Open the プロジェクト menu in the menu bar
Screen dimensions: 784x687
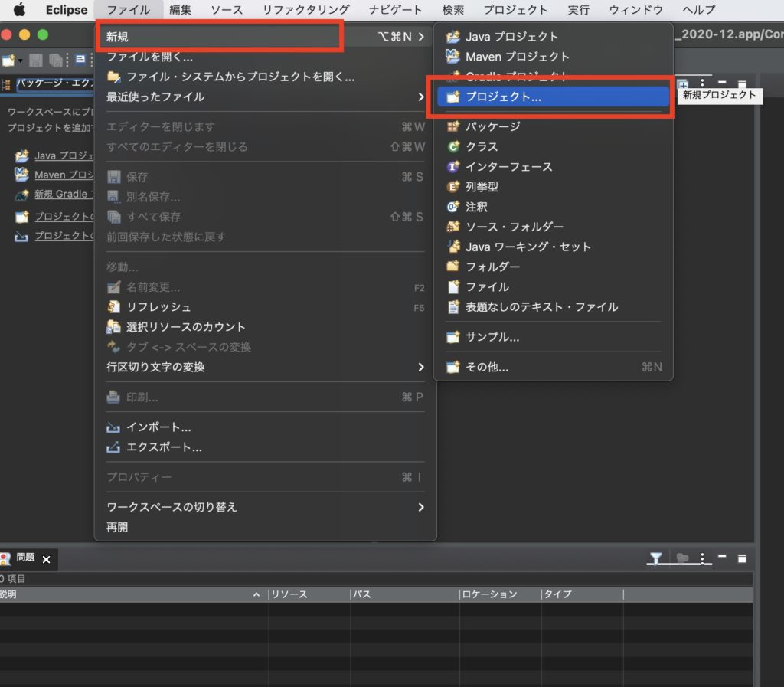pyautogui.click(x=515, y=9)
